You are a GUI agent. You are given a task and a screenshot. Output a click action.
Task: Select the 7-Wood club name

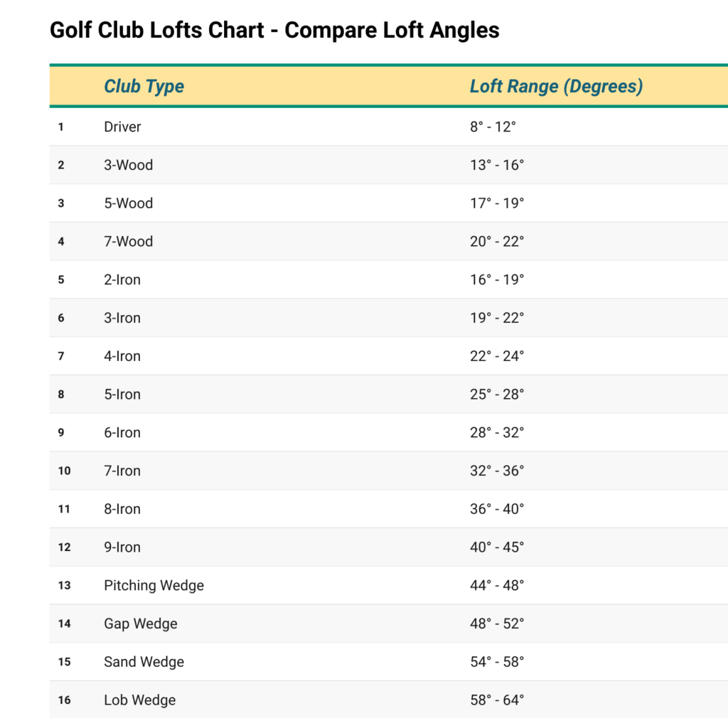click(x=128, y=242)
